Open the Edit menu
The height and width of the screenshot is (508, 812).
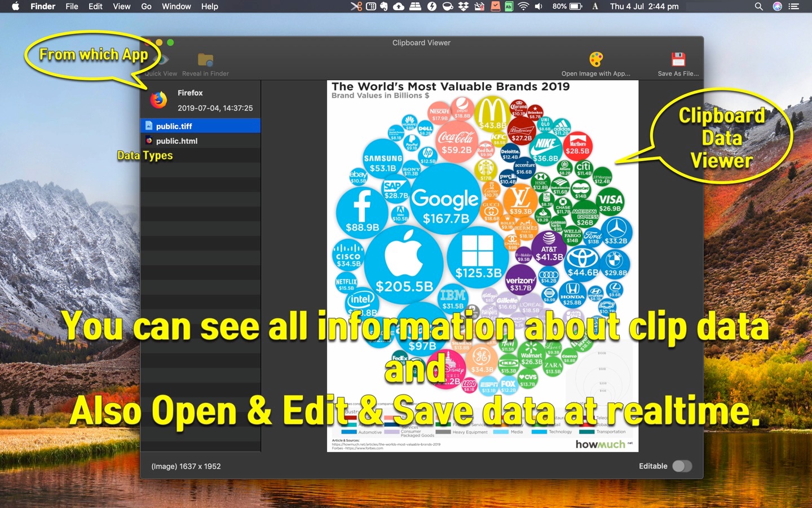[x=95, y=6]
